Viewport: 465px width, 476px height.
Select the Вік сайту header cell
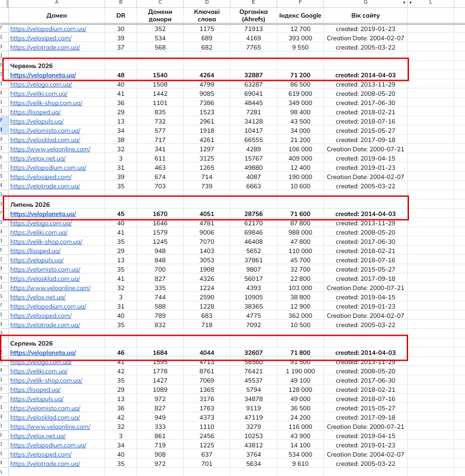click(366, 15)
